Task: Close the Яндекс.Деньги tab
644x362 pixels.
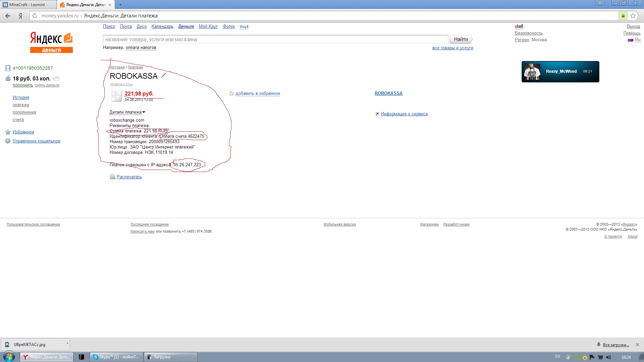Action: click(110, 5)
